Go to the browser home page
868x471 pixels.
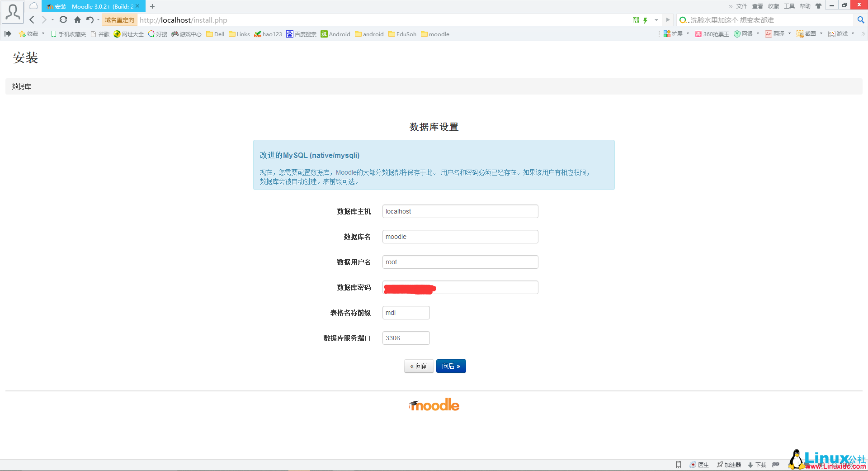77,20
